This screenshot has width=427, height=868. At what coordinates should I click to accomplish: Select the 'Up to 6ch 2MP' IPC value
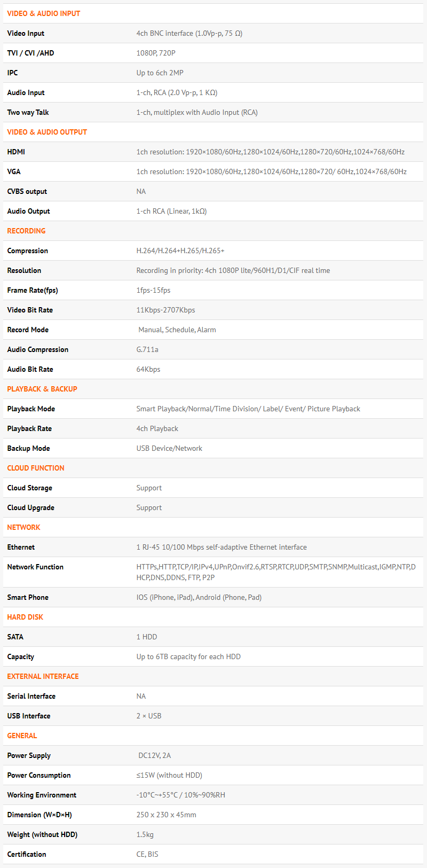coord(160,73)
